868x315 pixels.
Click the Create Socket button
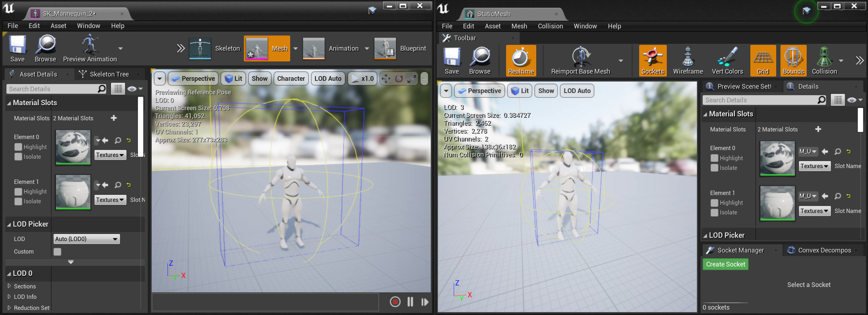coord(725,264)
